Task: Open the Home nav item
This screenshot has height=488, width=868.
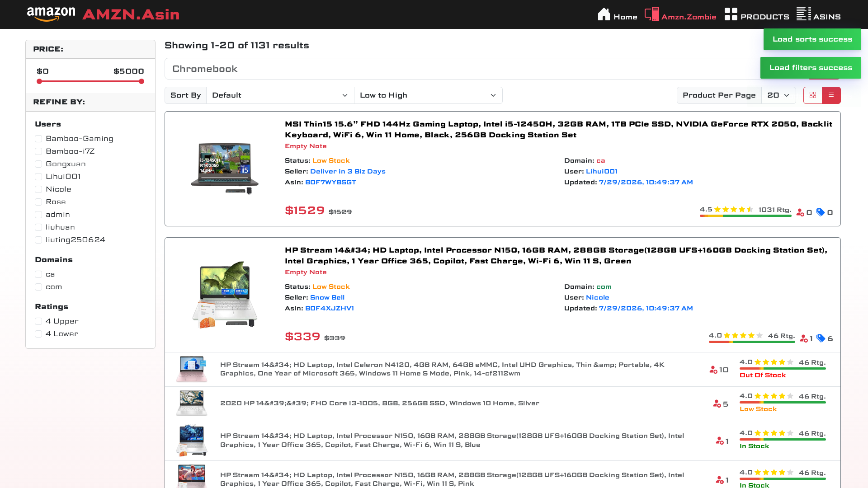Action: click(618, 14)
